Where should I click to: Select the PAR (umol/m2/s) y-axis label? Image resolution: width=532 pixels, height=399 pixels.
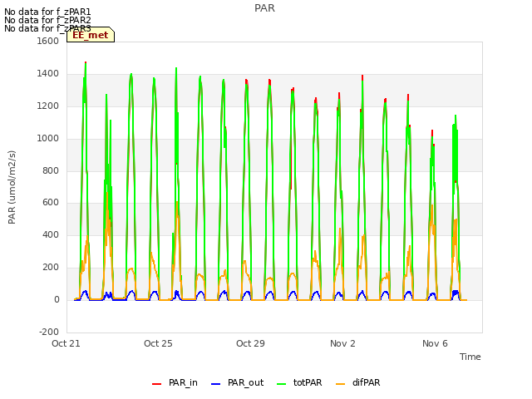pos(12,187)
